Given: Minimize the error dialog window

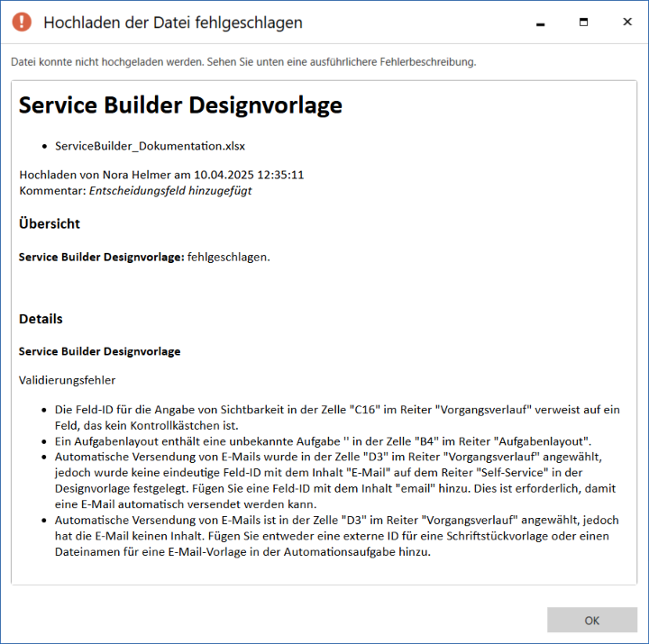Looking at the screenshot, I should pos(540,23).
